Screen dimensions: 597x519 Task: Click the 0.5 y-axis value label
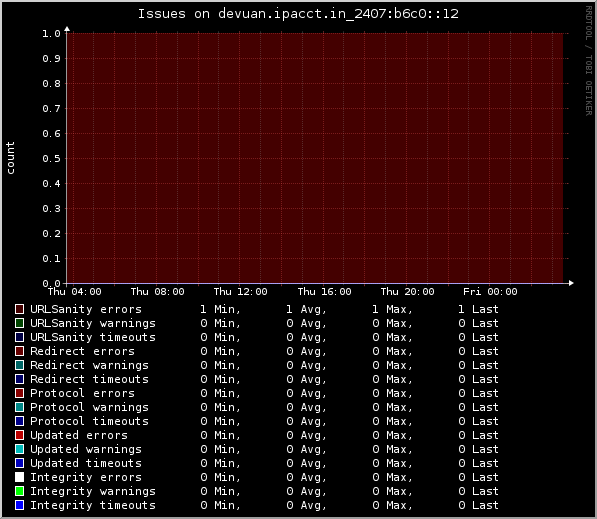coord(51,158)
